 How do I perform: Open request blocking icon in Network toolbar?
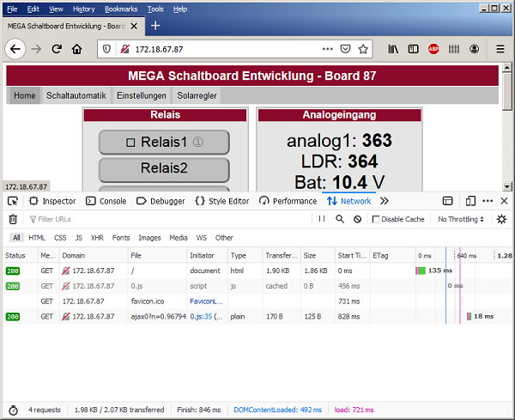coord(357,219)
